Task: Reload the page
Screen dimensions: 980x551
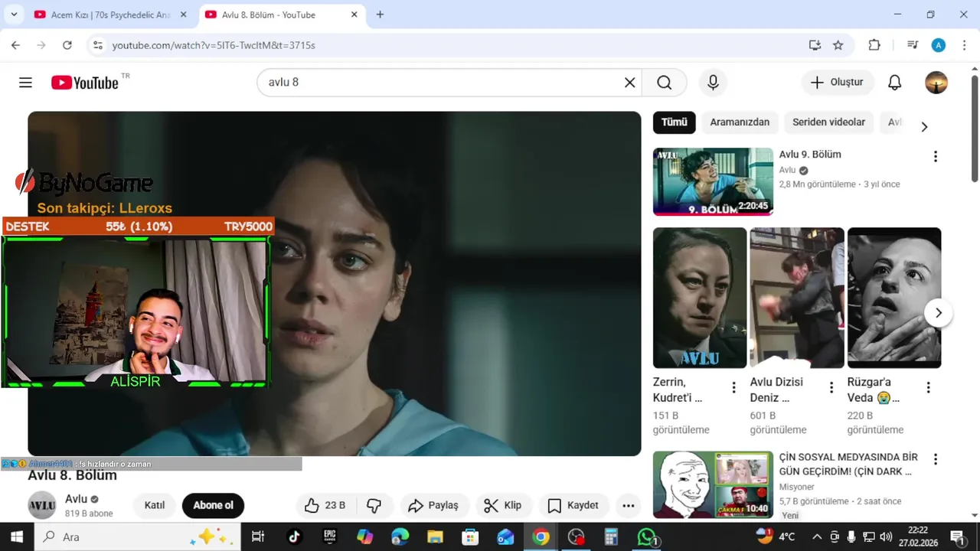Action: 67,45
